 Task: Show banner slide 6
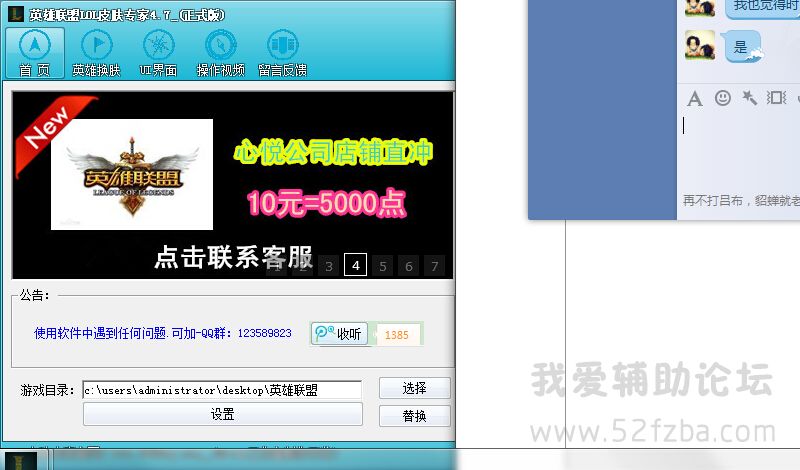click(409, 266)
